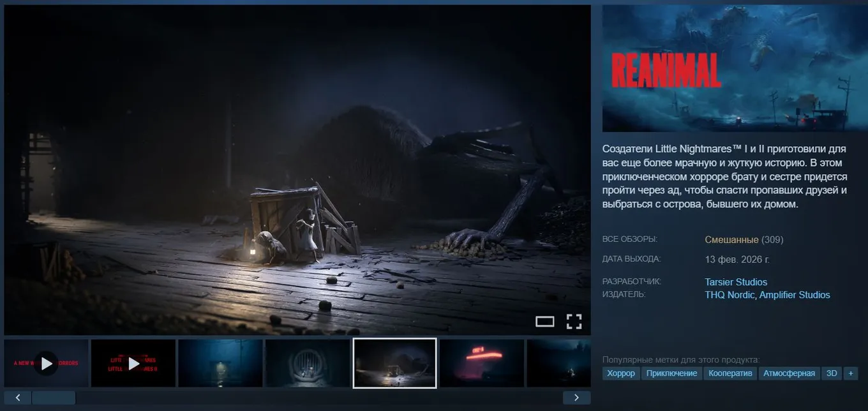The height and width of the screenshot is (411, 868).
Task: Select the Приключение tag
Action: click(671, 373)
